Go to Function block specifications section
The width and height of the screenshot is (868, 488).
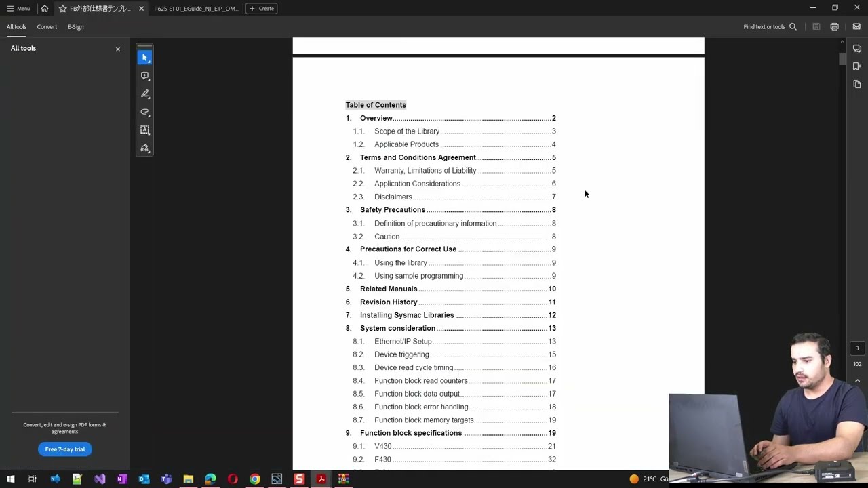coord(450,433)
